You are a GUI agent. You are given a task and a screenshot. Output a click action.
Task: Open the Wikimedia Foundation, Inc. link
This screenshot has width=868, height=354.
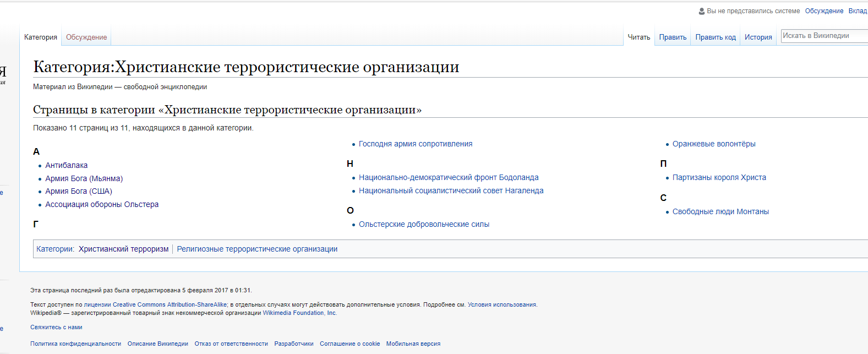click(299, 313)
